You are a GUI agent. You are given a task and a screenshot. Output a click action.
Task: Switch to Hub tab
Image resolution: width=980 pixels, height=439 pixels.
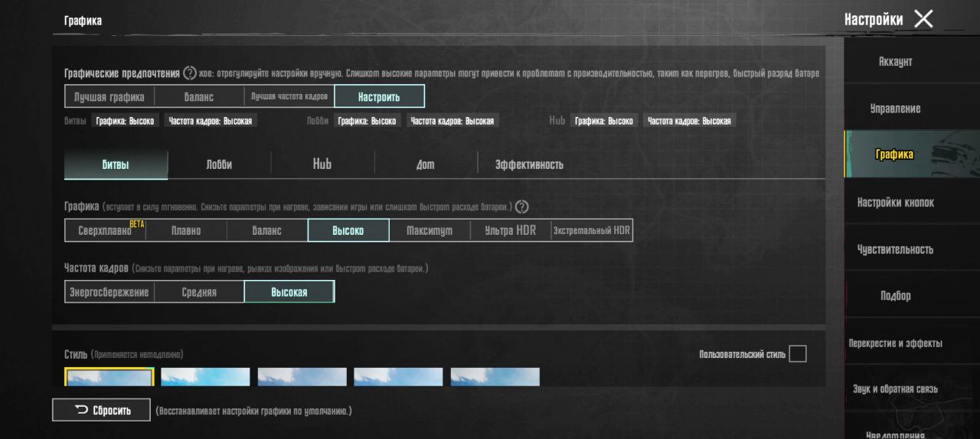tap(322, 164)
